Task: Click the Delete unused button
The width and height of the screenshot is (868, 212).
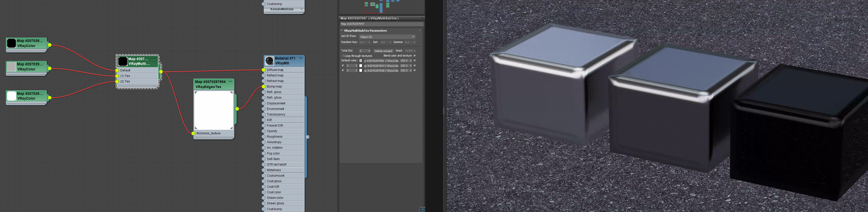Action: coord(383,51)
